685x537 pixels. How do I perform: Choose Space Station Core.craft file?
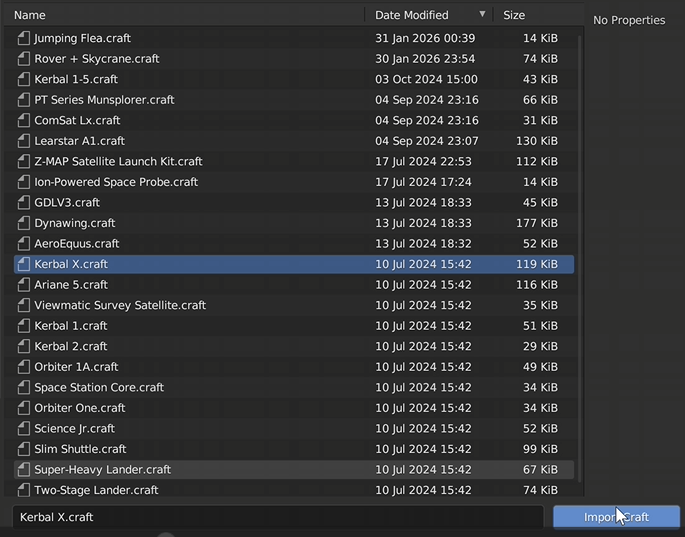click(x=99, y=388)
